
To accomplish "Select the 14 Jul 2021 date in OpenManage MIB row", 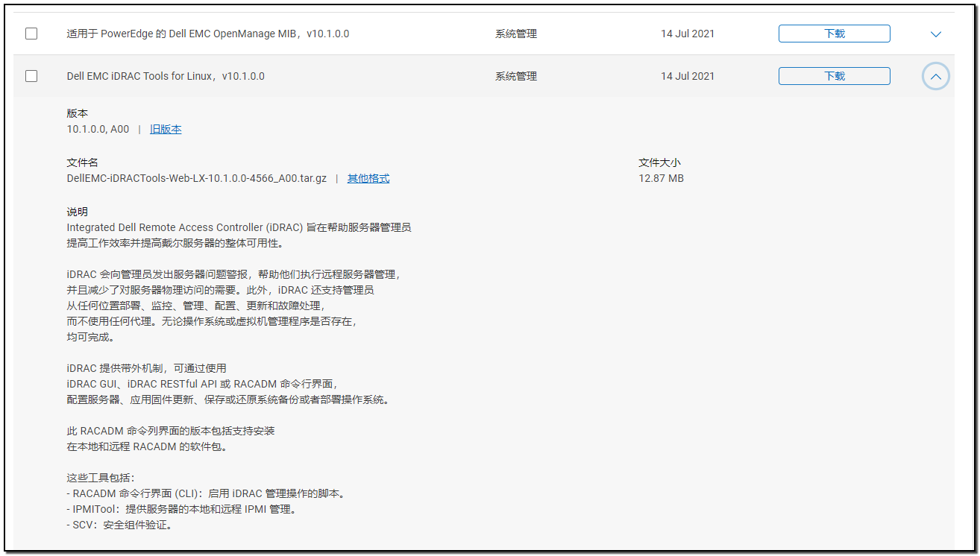I will (x=688, y=34).
